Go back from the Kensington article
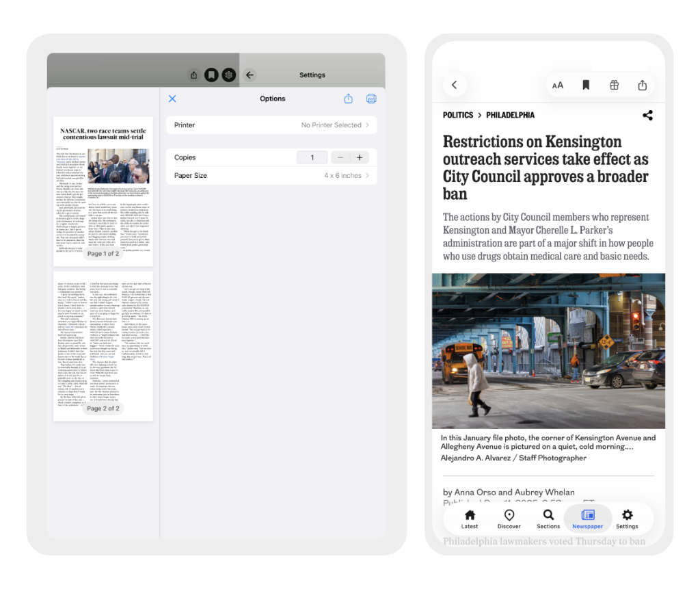 click(455, 86)
